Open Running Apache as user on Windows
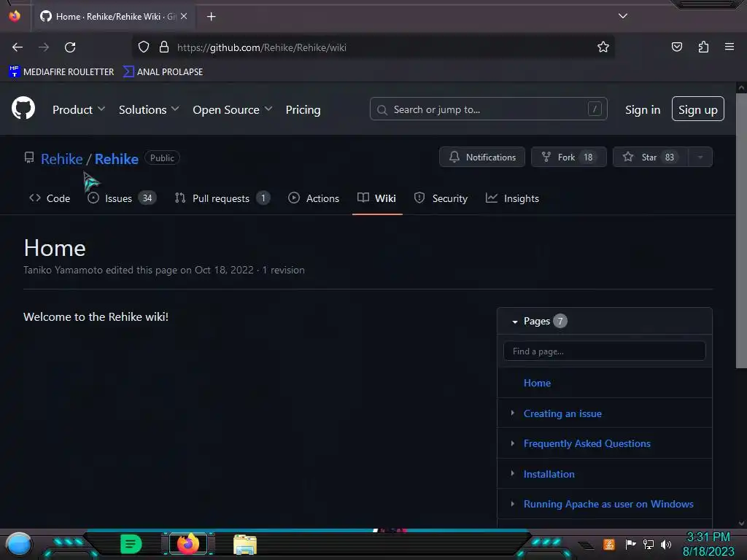747x560 pixels. coord(608,504)
